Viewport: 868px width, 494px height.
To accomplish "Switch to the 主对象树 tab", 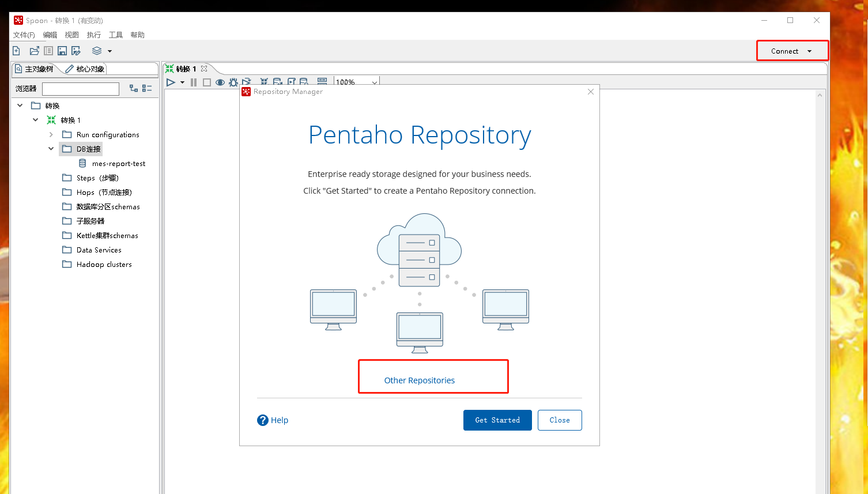I will pyautogui.click(x=35, y=69).
